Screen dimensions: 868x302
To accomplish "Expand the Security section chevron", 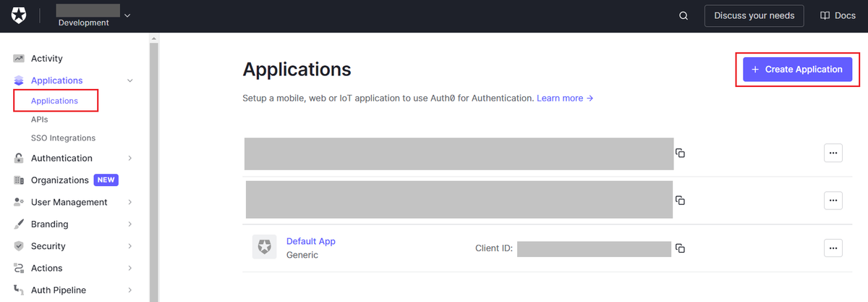I will (130, 246).
